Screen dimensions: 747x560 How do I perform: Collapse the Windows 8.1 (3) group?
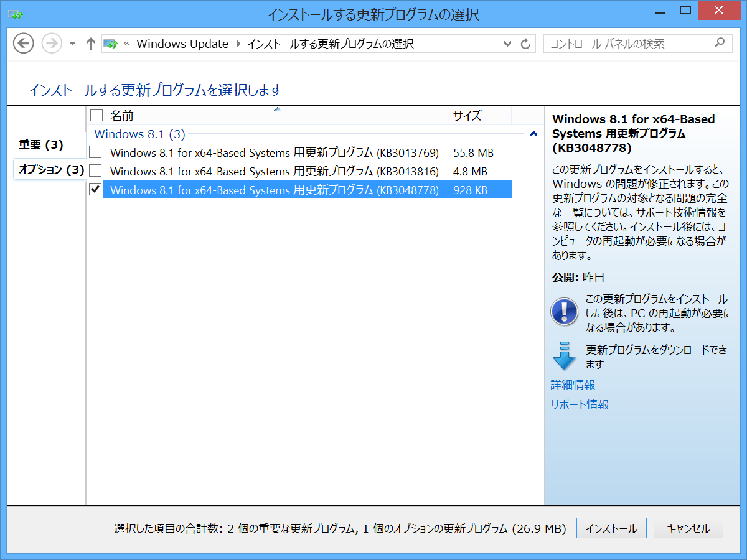coord(533,134)
